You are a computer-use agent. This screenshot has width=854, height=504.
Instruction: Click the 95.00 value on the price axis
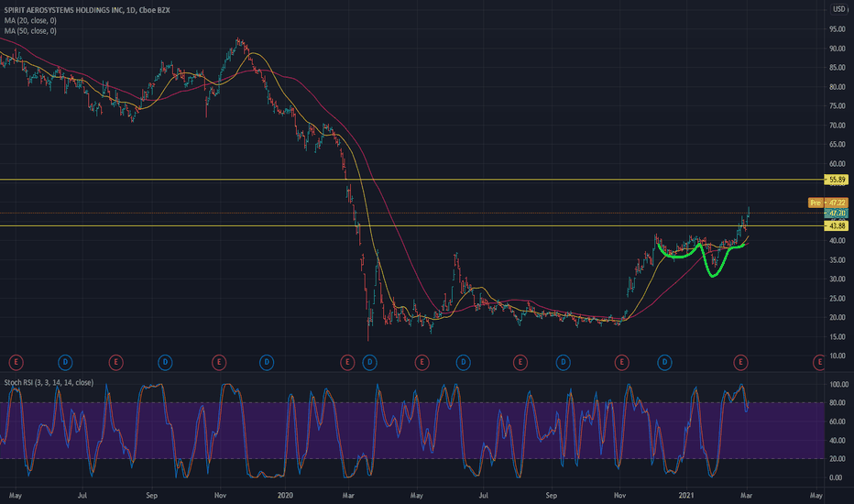[x=838, y=29]
